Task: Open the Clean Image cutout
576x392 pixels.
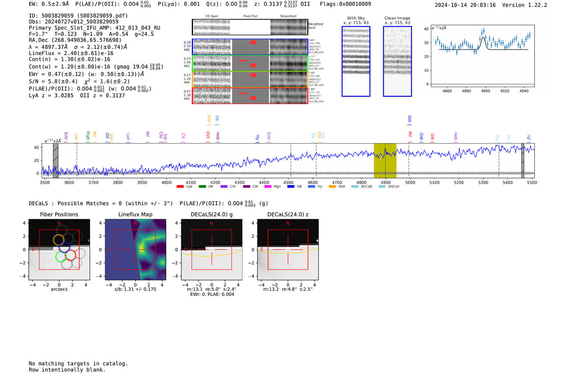Action: click(x=397, y=61)
